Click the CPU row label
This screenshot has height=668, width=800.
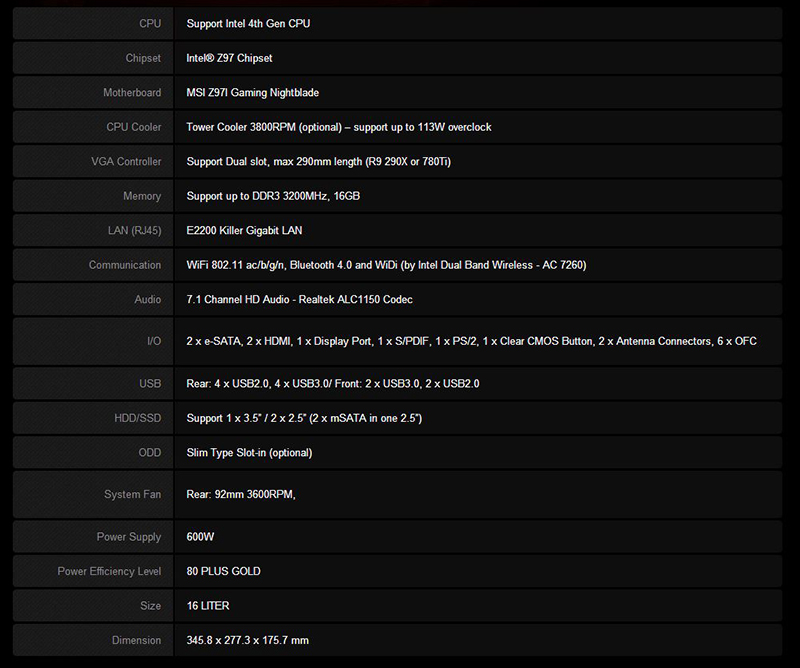point(150,23)
